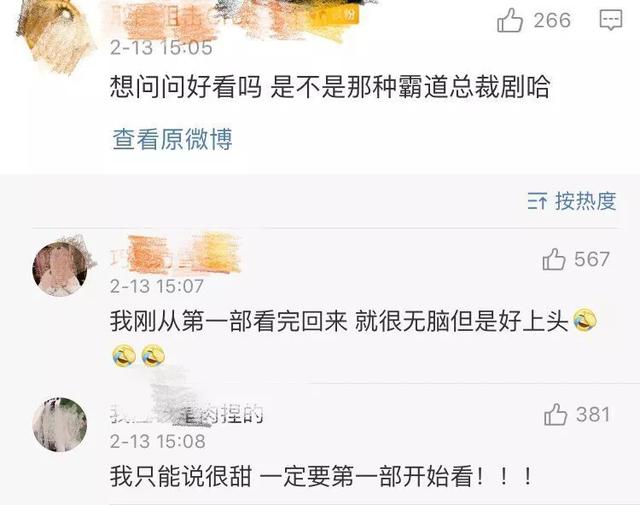Open avatar of the 15:08 commenter

coord(60,424)
